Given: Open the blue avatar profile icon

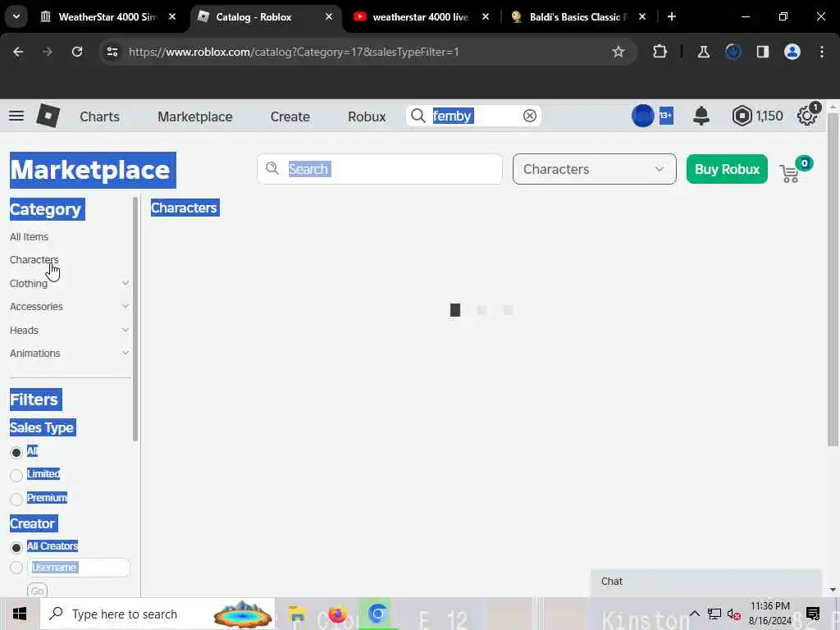Looking at the screenshot, I should pyautogui.click(x=643, y=116).
